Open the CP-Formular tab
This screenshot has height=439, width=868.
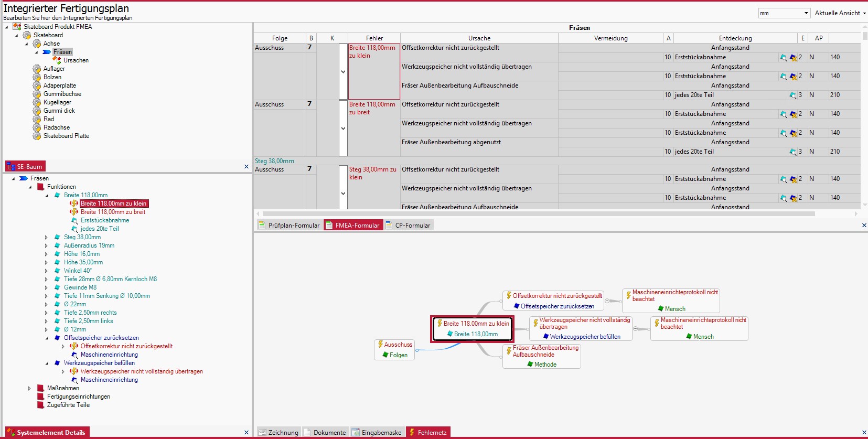(408, 225)
